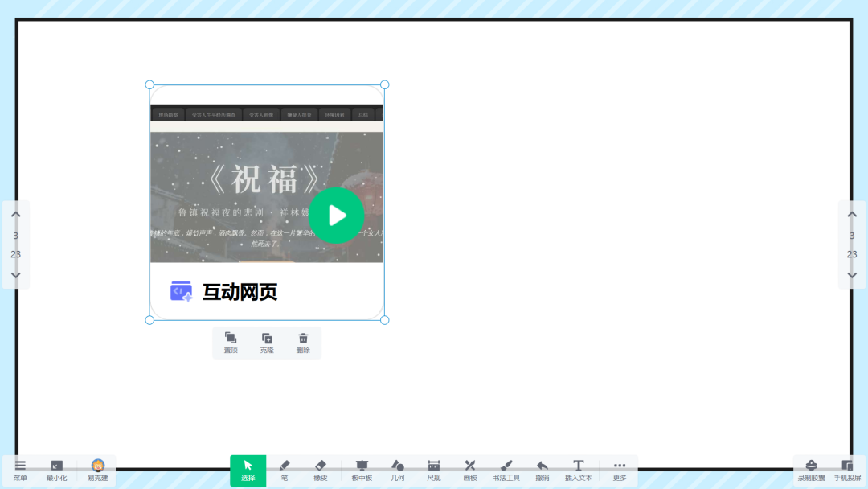Open the 几何 geometry shapes tool

click(x=398, y=471)
